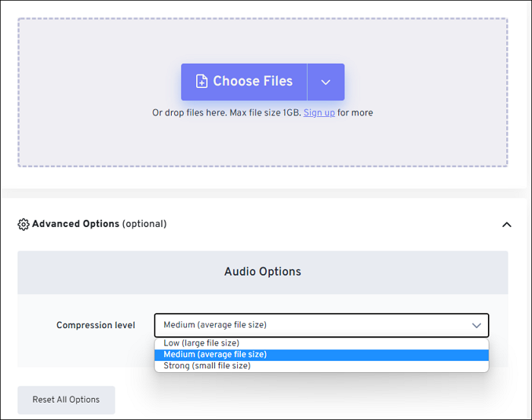
Task: Click the file-plus icon in Choose Files
Action: click(201, 82)
